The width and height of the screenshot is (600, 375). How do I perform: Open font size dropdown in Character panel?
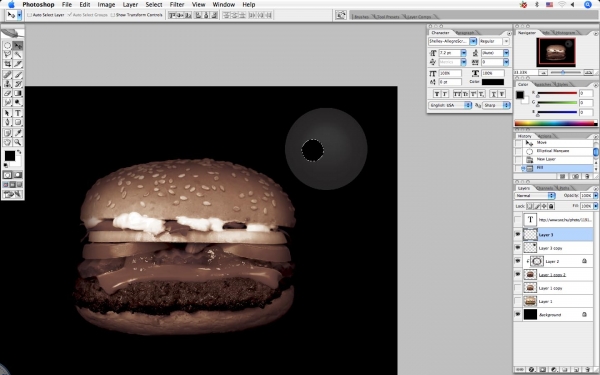463,53
